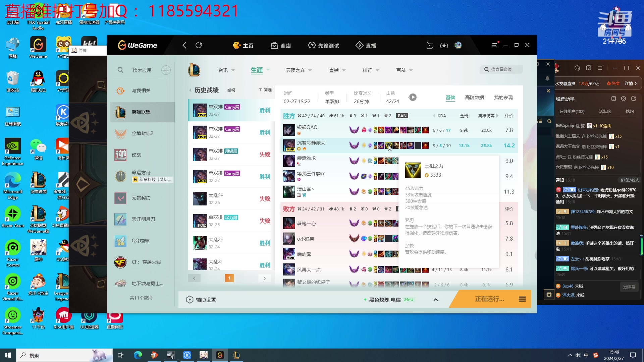
Task: Open the notification center icon
Action: tap(633, 355)
